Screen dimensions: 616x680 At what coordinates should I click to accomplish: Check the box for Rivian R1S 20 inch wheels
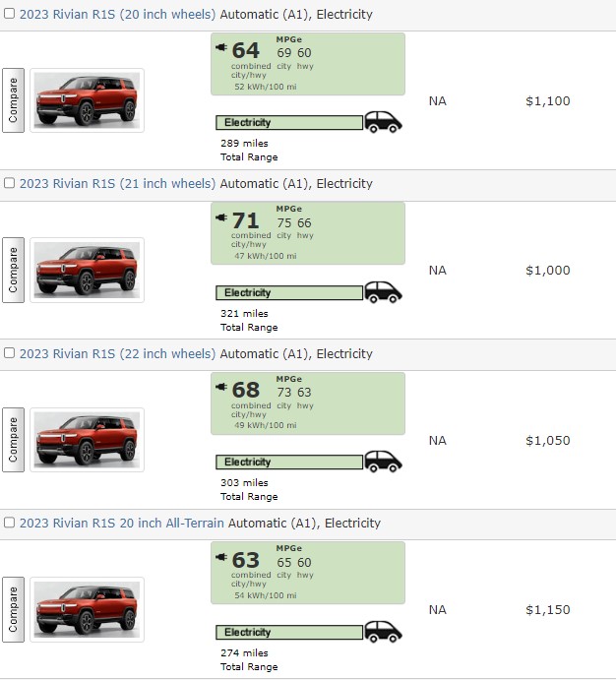tap(10, 15)
